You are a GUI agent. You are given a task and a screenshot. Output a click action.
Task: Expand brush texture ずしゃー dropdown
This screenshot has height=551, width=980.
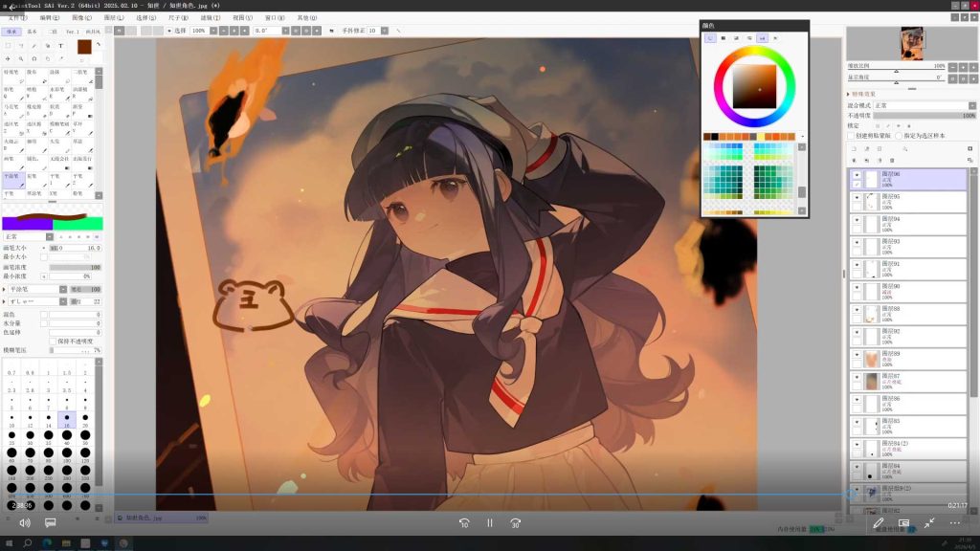pyautogui.click(x=63, y=301)
